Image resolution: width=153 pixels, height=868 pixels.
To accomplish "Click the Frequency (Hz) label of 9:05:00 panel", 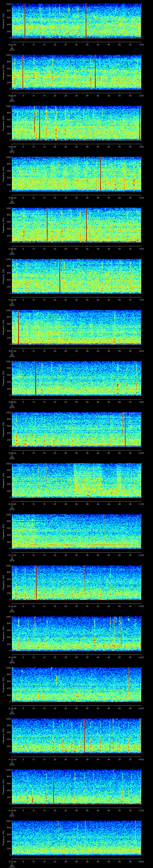I will 3,225.
